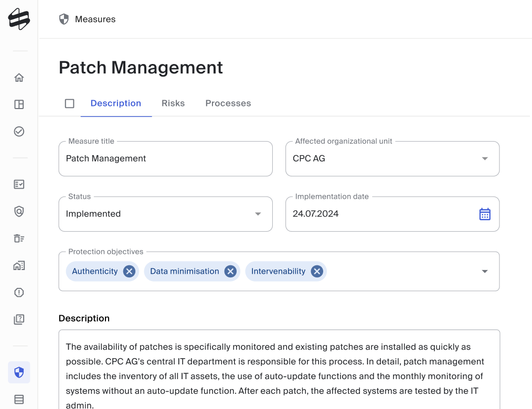Switch to the Processes tab

click(x=228, y=103)
